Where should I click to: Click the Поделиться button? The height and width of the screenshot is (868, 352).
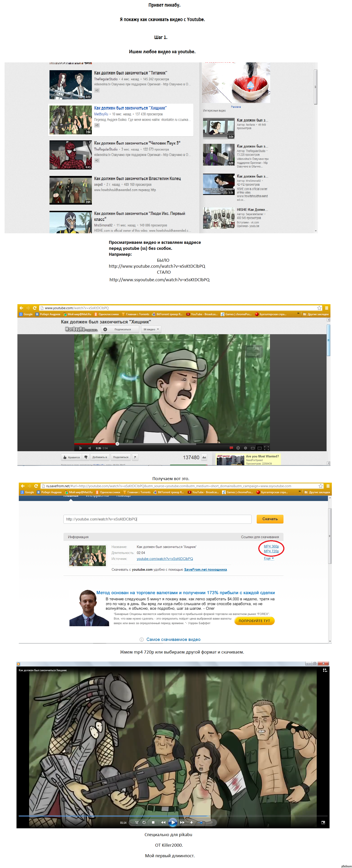coord(121,457)
